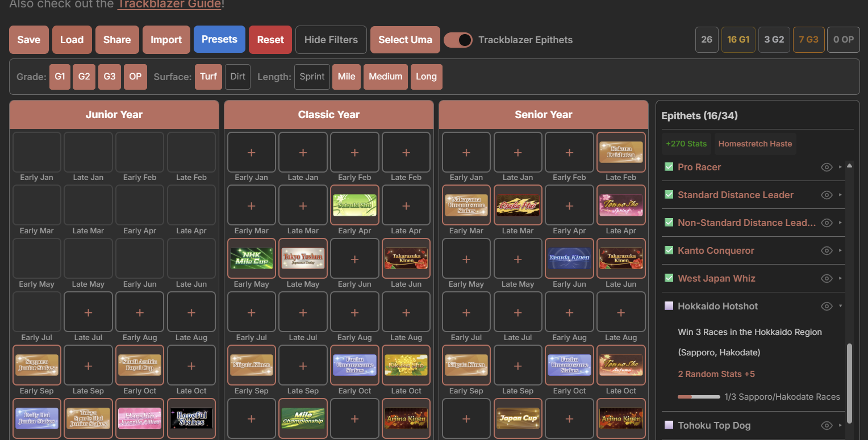Click the Osaka Hai race icon

point(518,205)
